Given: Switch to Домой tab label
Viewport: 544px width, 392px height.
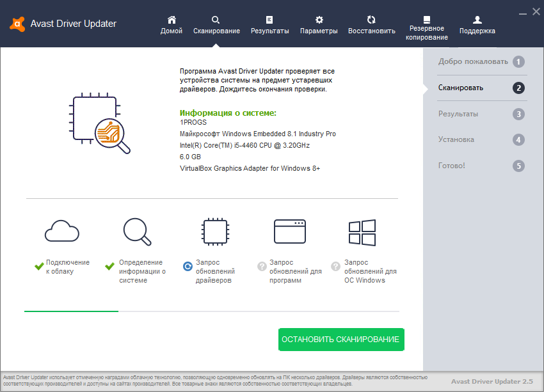Looking at the screenshot, I should (172, 31).
